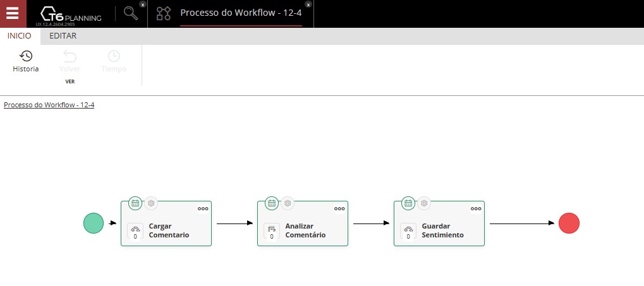The width and height of the screenshot is (644, 286).
Task: Select the red end event node
Action: tap(569, 223)
